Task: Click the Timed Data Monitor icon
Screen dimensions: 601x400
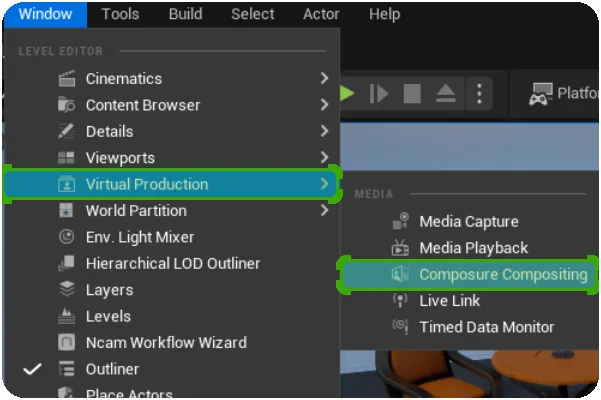Action: 400,327
